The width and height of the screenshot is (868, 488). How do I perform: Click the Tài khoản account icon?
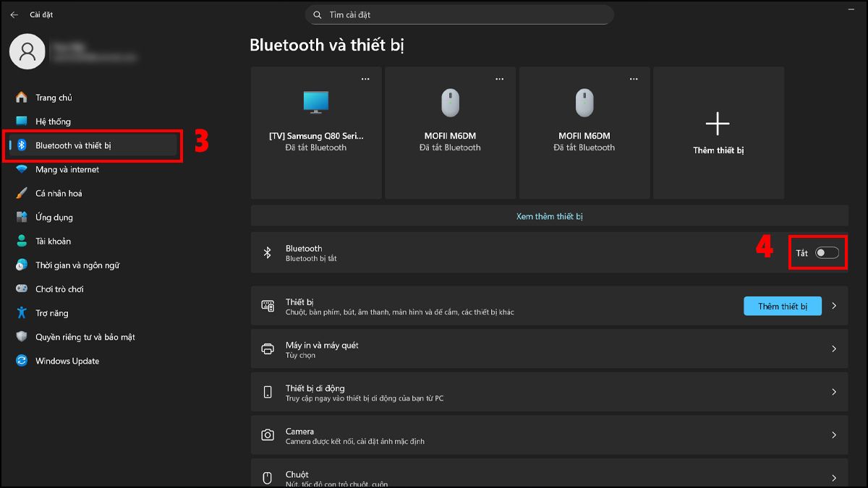tap(22, 241)
